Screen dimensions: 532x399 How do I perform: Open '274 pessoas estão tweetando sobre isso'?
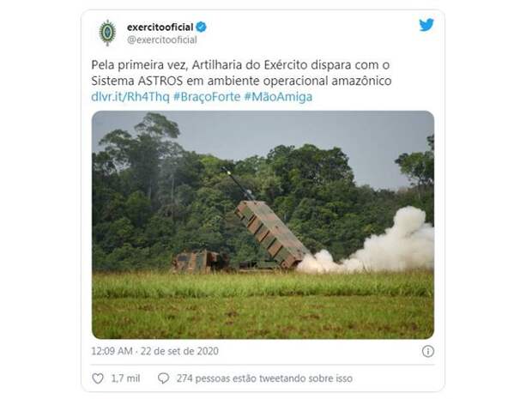(x=264, y=378)
